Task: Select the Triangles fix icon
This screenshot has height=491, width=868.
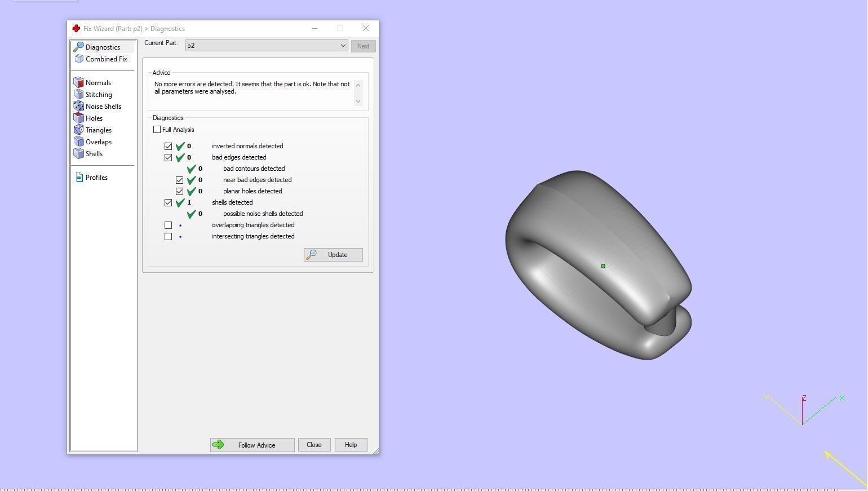Action: (79, 130)
